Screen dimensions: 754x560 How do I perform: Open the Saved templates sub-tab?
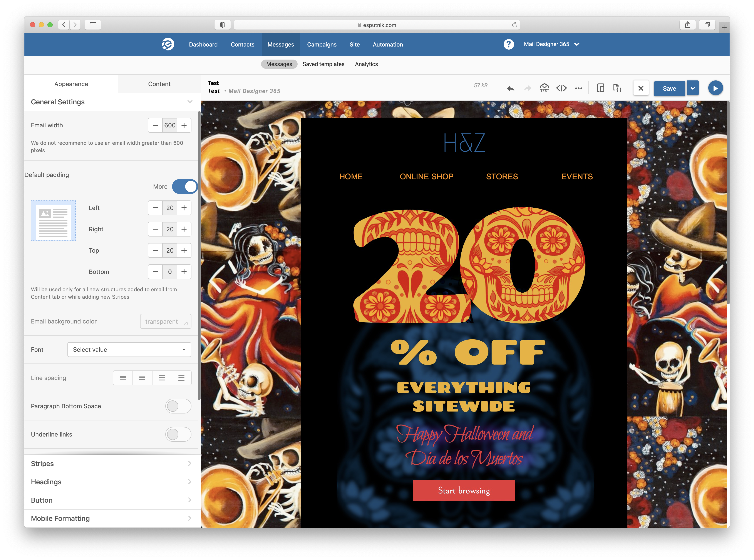click(323, 64)
